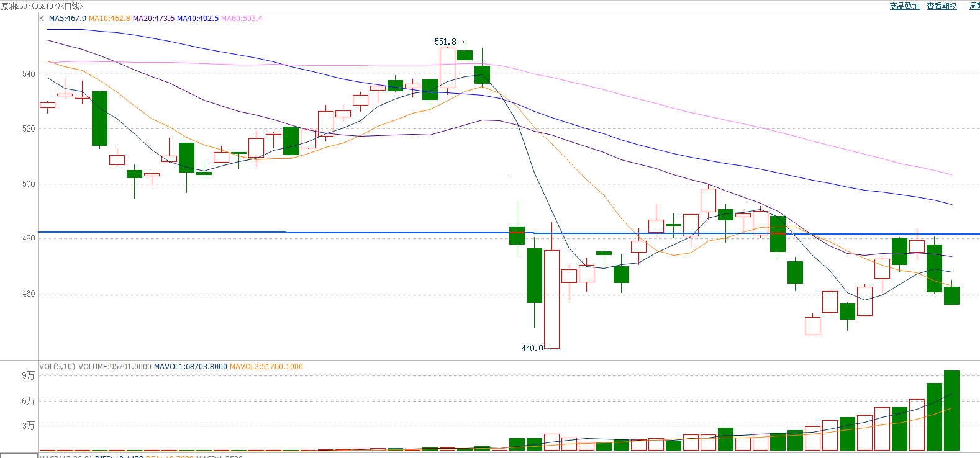Click the 460 price axis label
Image resolution: width=980 pixels, height=458 pixels.
29,294
